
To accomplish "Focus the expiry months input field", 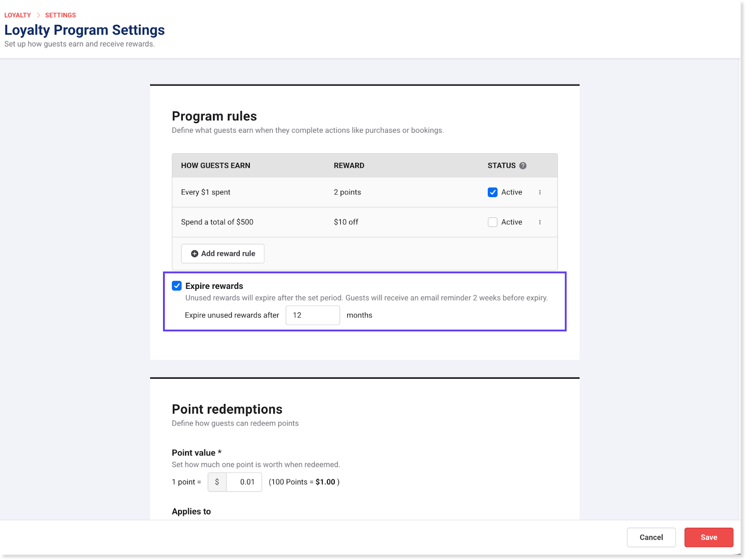I will [312, 315].
